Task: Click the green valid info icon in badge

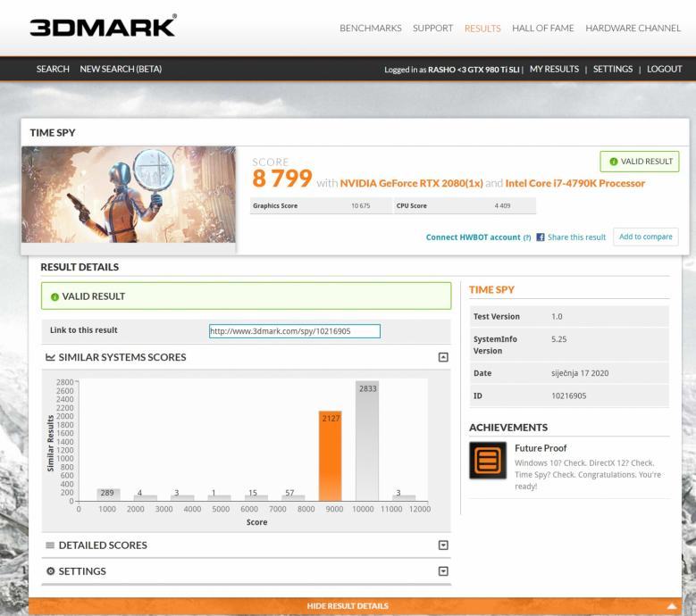Action: point(614,162)
